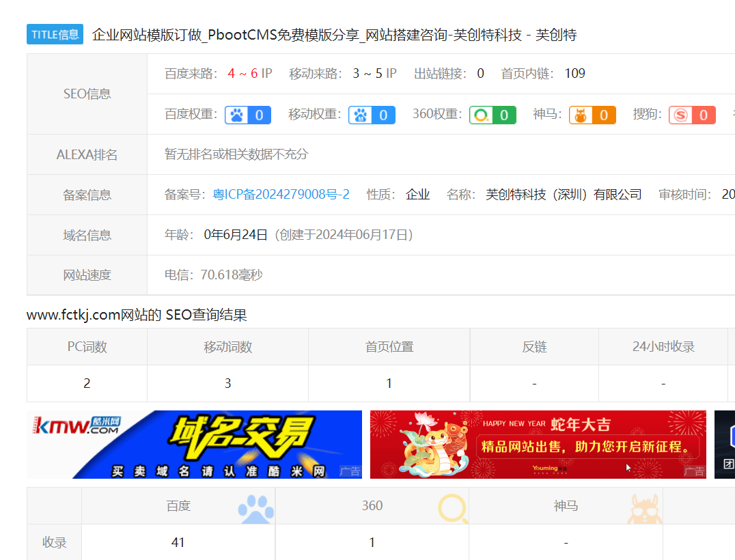Click the 网站速度 row label

(87, 275)
